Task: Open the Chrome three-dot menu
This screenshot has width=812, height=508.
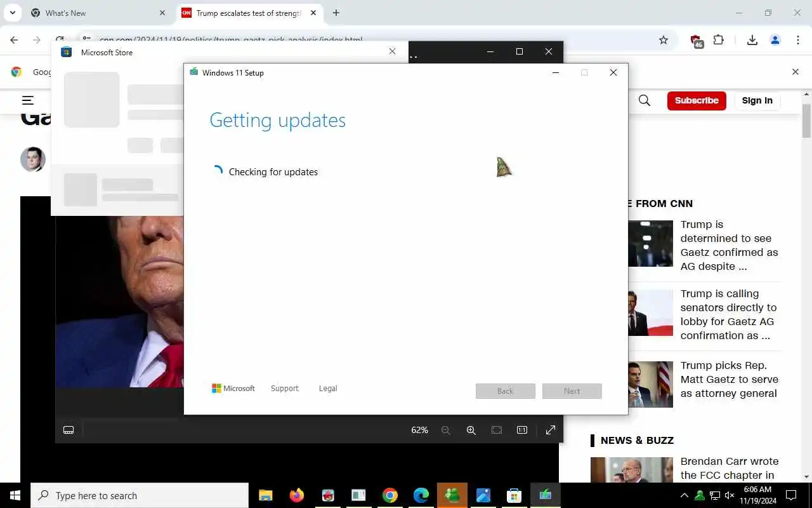Action: tap(798, 40)
